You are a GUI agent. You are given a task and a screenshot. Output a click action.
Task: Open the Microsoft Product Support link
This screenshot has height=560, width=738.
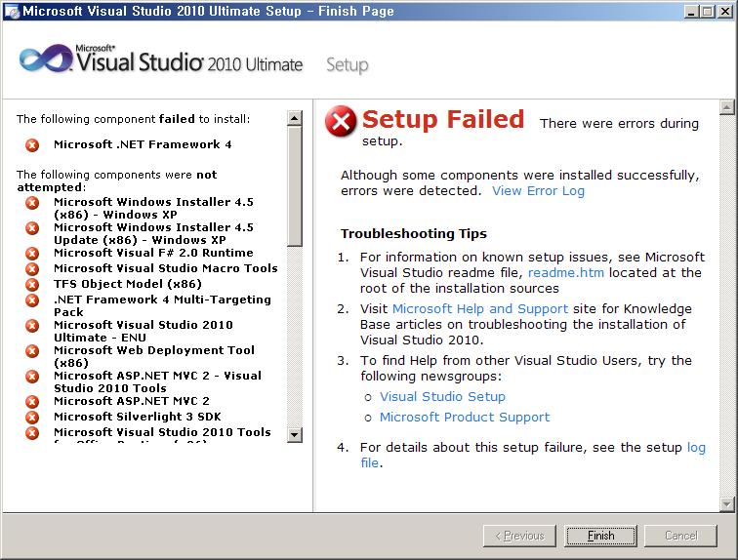coord(465,417)
